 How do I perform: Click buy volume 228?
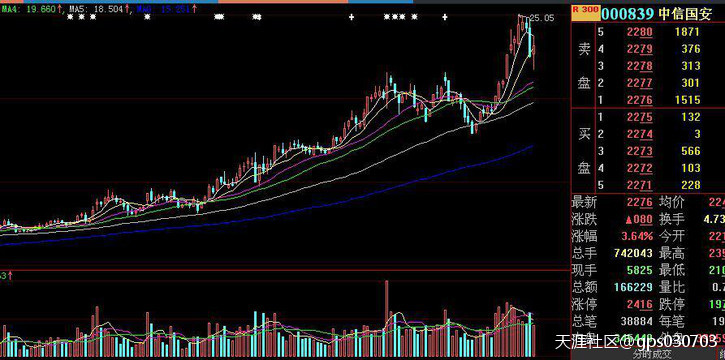(690, 185)
